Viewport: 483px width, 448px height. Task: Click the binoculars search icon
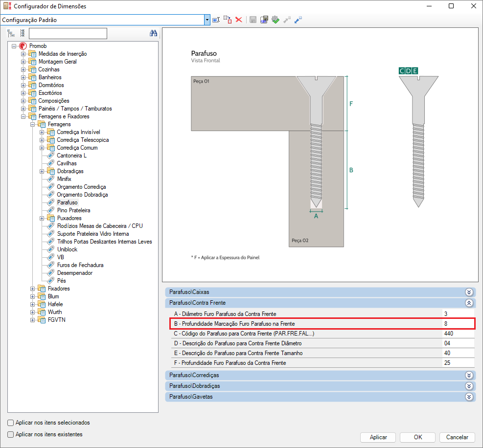153,33
